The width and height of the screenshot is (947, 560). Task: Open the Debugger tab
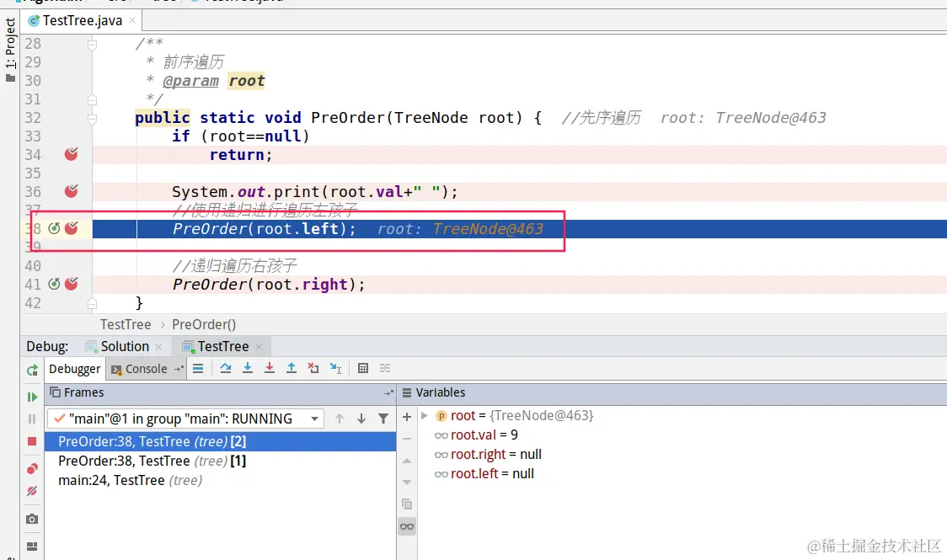pyautogui.click(x=75, y=369)
